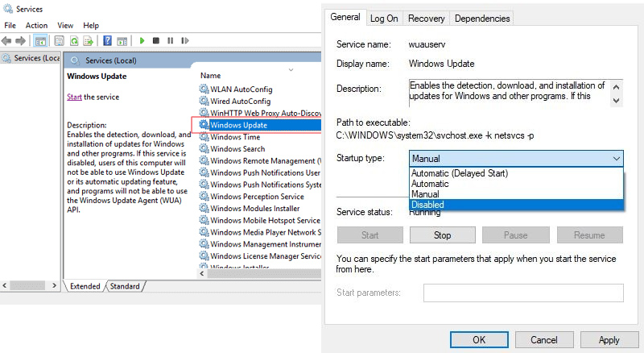Click gear icon beside Windows Modules Installer

[204, 208]
